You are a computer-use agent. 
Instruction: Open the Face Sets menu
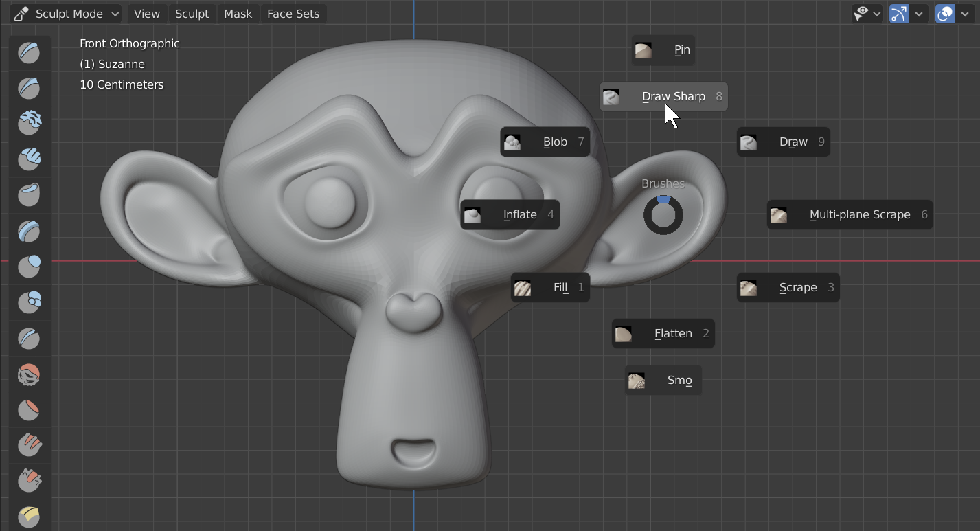click(x=293, y=14)
